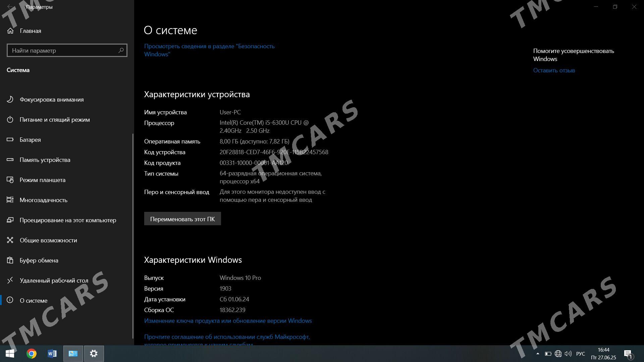This screenshot has width=644, height=362.
Task: Click the Оставить отзыв link
Action: [554, 70]
